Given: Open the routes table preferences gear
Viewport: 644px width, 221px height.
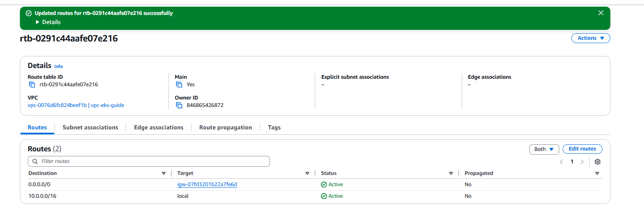Looking at the screenshot, I should tap(597, 162).
